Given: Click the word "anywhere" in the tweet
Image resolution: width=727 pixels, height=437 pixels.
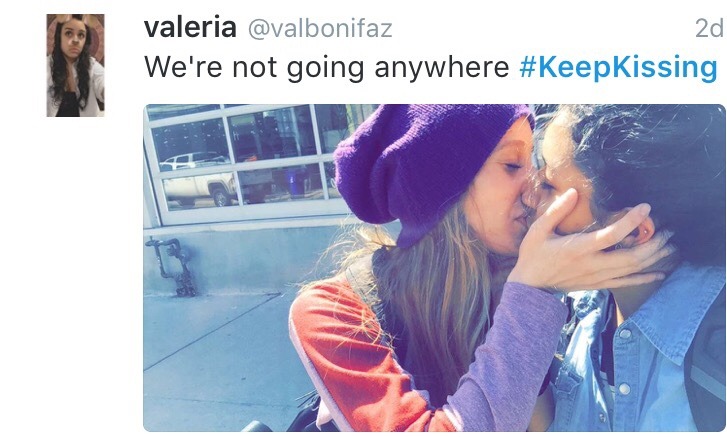Looking at the screenshot, I should 442,68.
